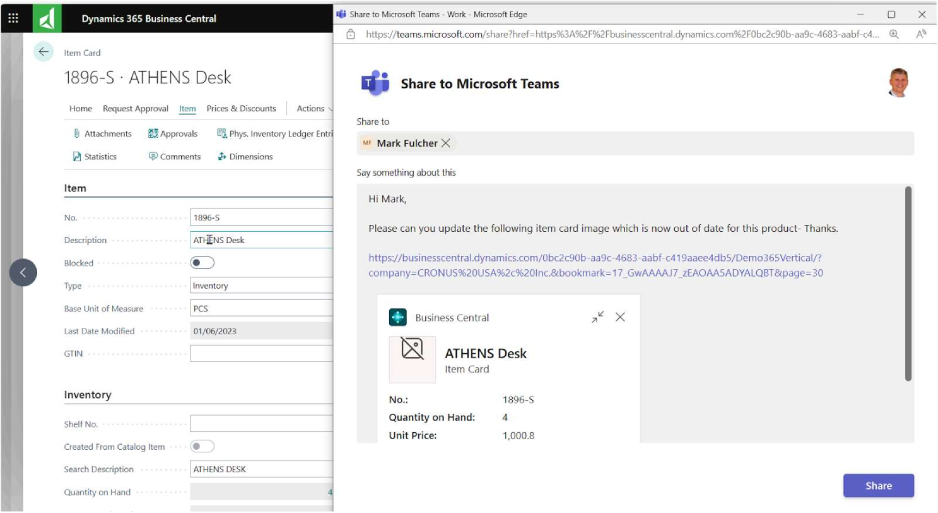Open the Dimensions action
The width and height of the screenshot is (938, 513).
click(245, 156)
